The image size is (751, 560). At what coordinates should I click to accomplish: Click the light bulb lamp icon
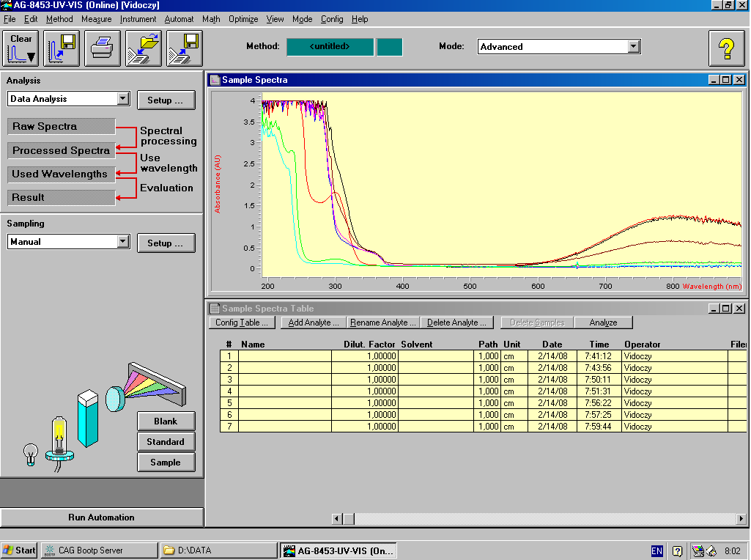click(x=31, y=454)
